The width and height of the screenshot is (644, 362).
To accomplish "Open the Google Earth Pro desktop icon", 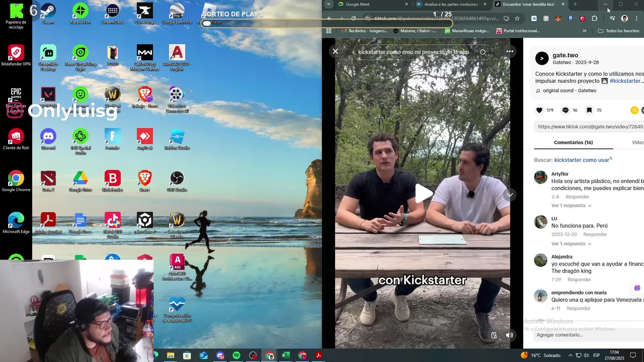I will pos(177,14).
